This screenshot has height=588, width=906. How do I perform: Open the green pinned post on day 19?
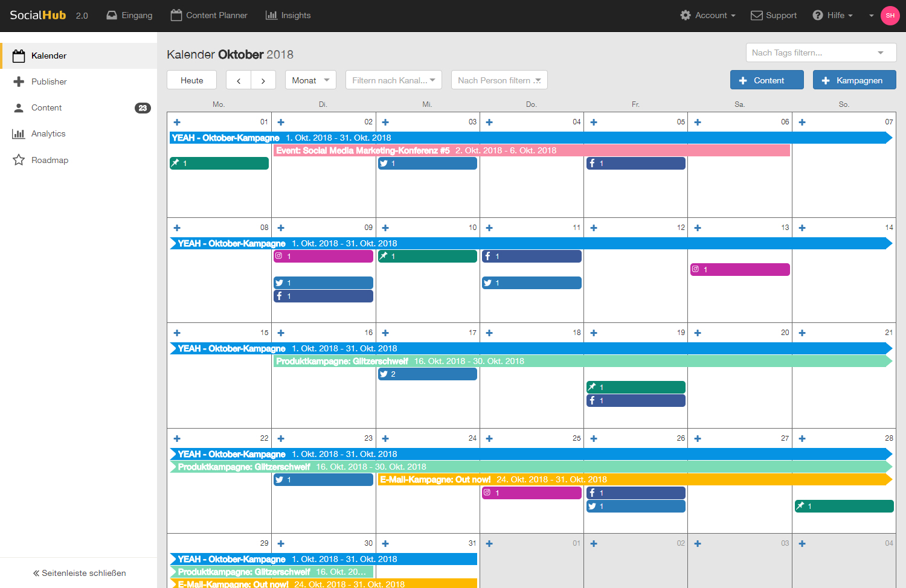click(636, 387)
